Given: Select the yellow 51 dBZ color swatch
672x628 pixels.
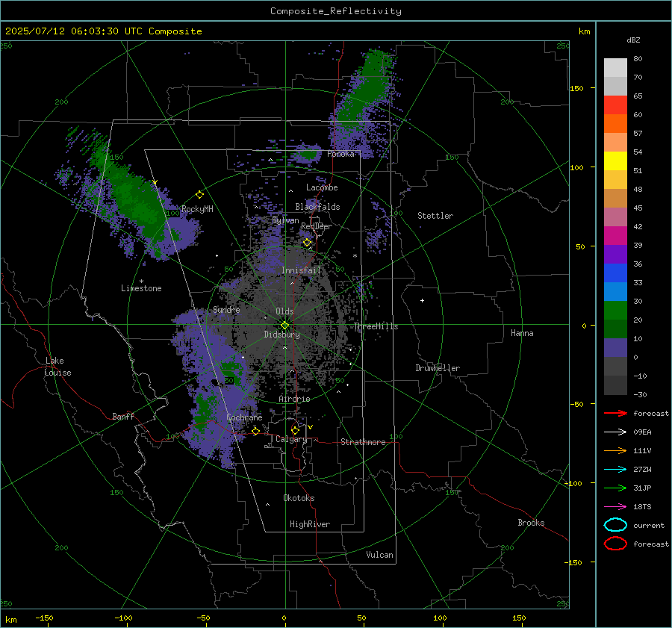Looking at the screenshot, I should pos(615,161).
